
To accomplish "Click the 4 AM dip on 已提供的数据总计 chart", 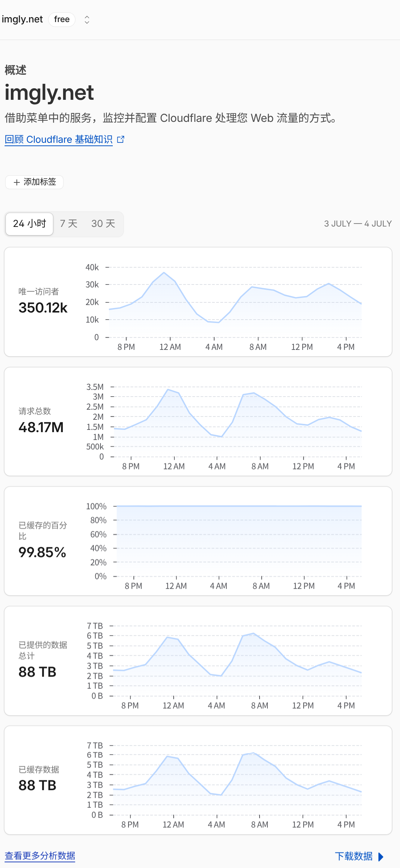I will (x=221, y=676).
